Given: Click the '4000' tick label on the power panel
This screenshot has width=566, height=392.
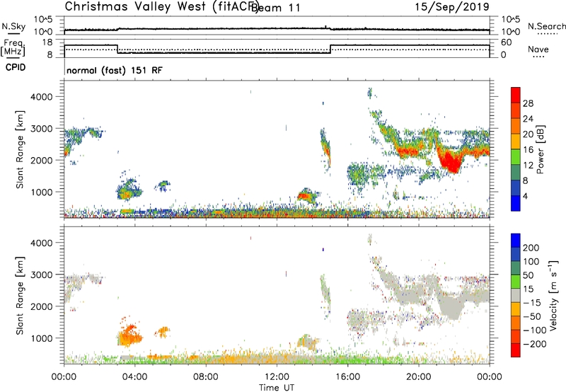Looking at the screenshot, I should click(x=41, y=97).
